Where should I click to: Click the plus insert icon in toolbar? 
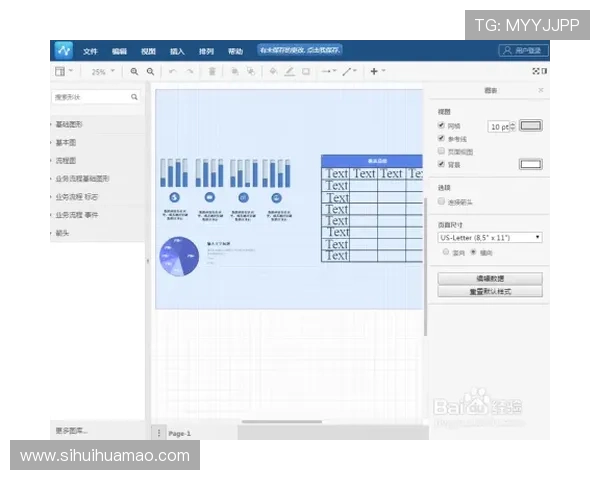[x=374, y=72]
